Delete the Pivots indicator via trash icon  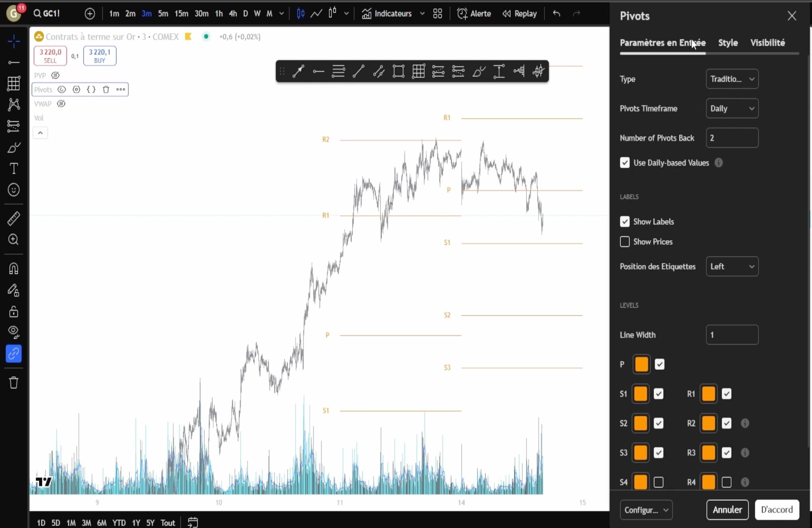106,89
